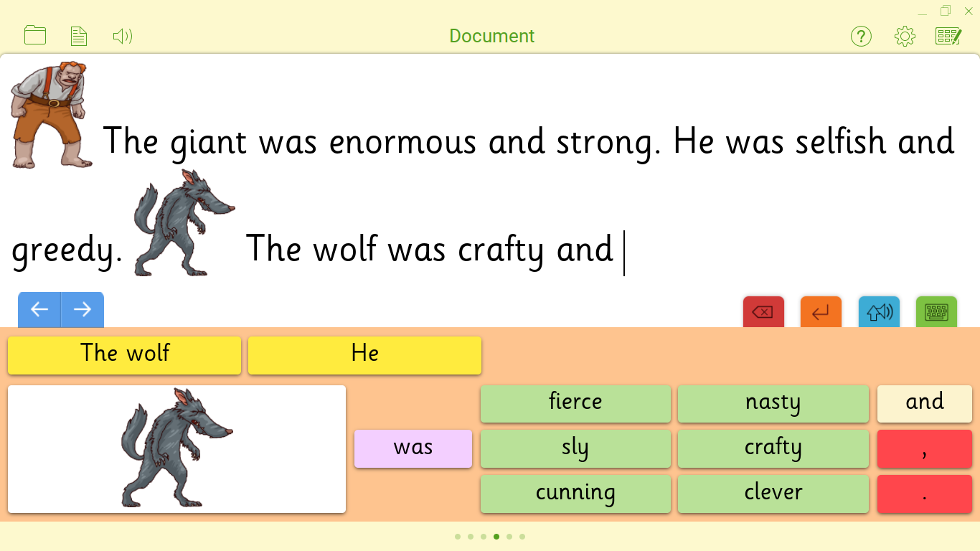Viewport: 980px width, 551px height.
Task: Click the first page indicator dot
Action: [458, 537]
